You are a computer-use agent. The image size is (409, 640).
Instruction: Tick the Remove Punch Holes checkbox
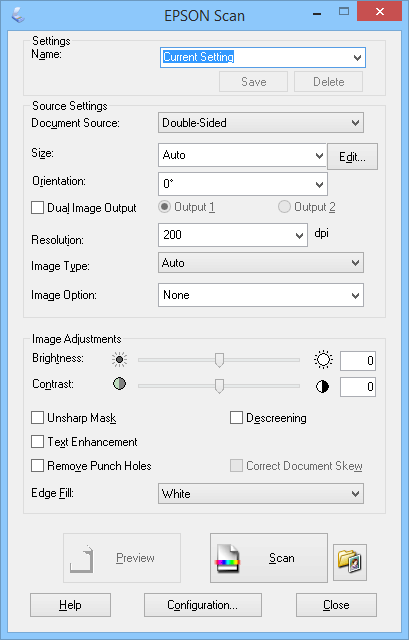pyautogui.click(x=38, y=466)
